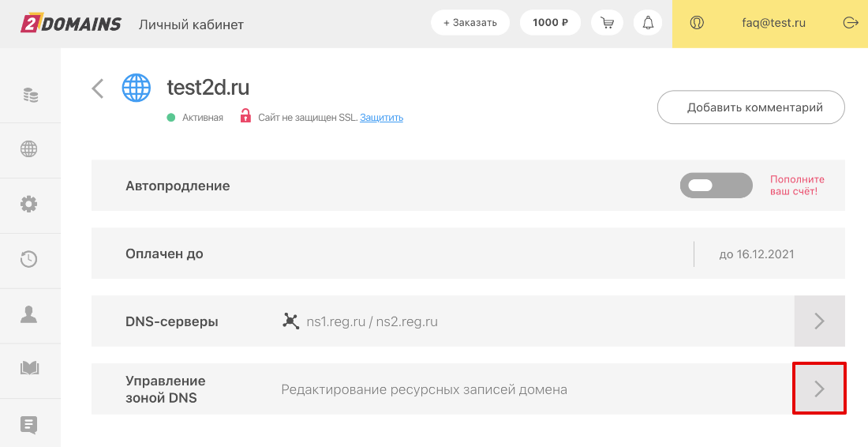Open settings gear in sidebar
This screenshot has width=868, height=447.
[x=29, y=204]
